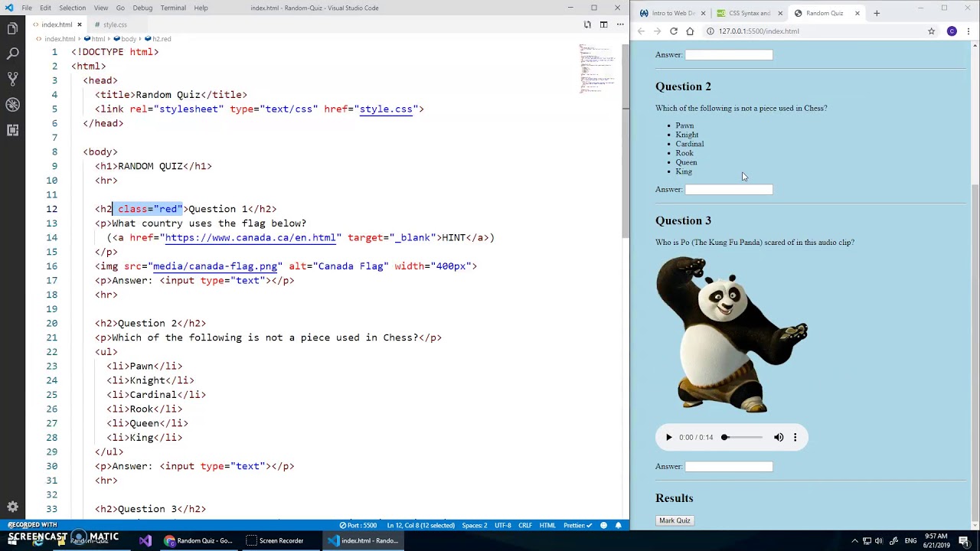
Task: Click the Split Editor icon
Action: pyautogui.click(x=603, y=24)
